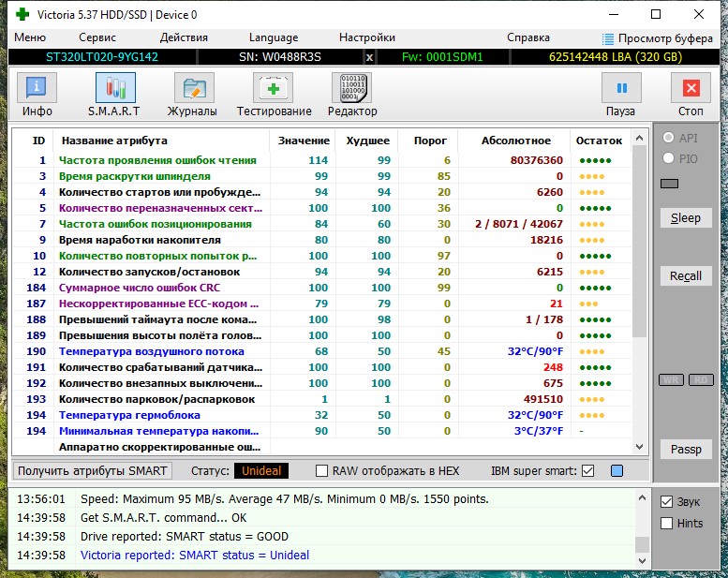The height and width of the screenshot is (578, 728).
Task: Click the Sleep button
Action: [x=686, y=217]
